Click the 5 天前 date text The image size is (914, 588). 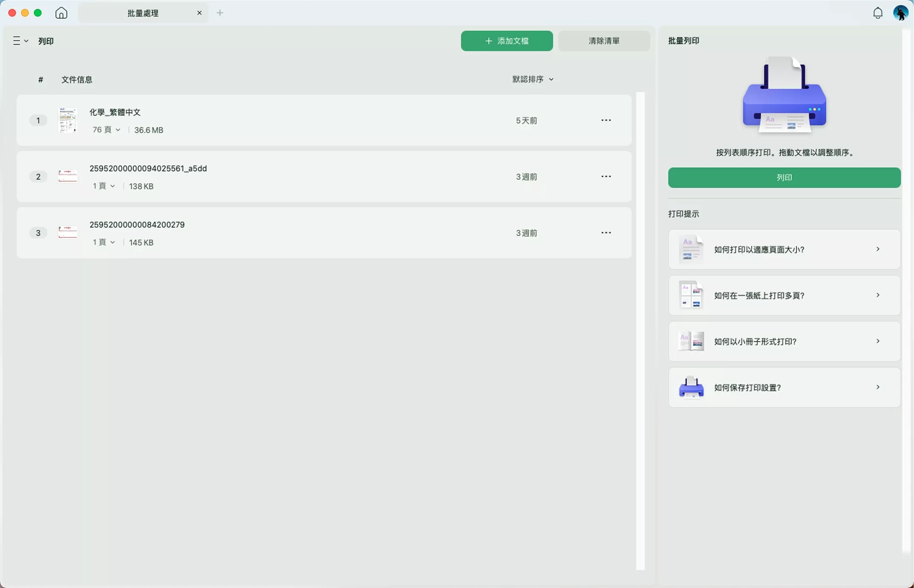[x=526, y=121]
